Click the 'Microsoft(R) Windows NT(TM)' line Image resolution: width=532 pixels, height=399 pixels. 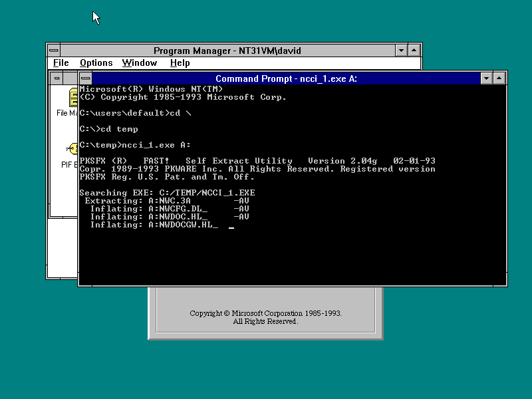click(x=151, y=89)
